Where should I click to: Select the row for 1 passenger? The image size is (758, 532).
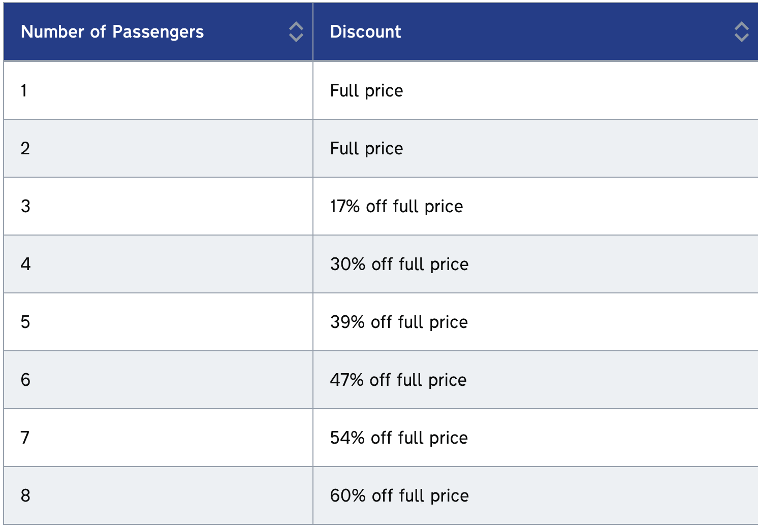pos(24,91)
